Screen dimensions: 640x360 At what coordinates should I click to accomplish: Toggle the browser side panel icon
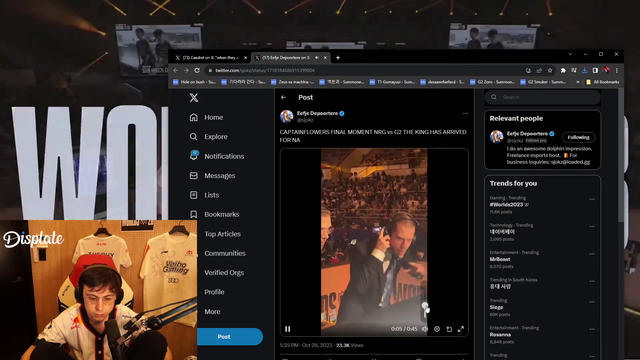[x=595, y=70]
